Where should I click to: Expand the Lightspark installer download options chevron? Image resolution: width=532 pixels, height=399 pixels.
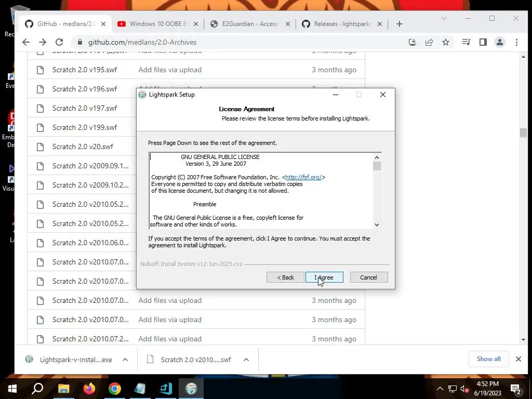coord(125,360)
